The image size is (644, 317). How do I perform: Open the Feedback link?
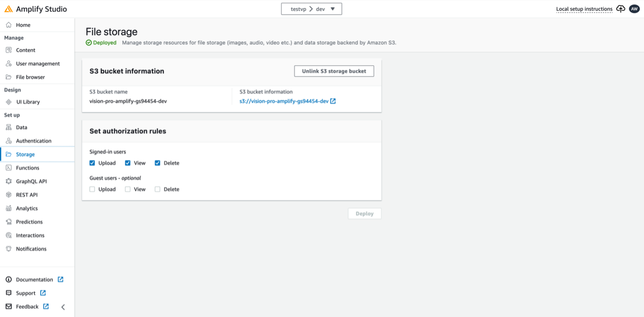pos(27,307)
